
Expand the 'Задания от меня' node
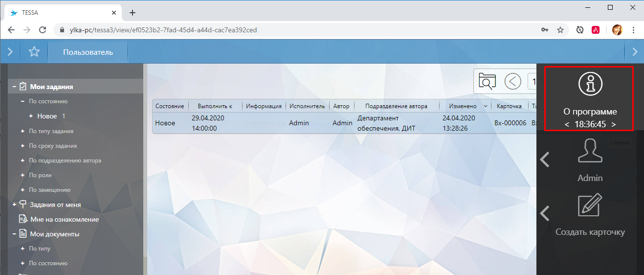click(15, 205)
